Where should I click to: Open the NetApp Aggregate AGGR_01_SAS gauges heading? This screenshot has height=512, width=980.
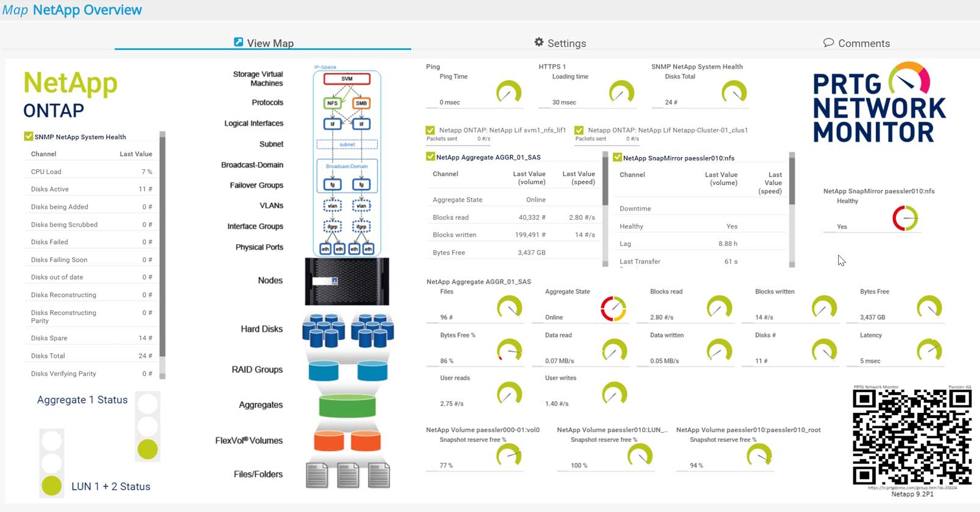(479, 282)
